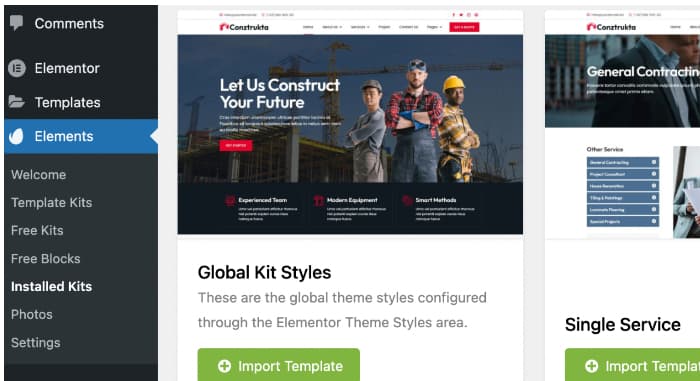Open Photos submenu
Screen dimensions: 700x381
coord(32,314)
